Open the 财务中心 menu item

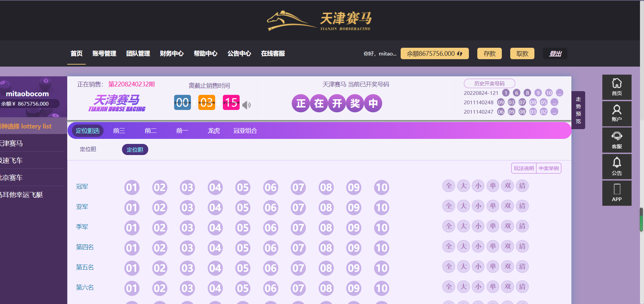[x=171, y=53]
